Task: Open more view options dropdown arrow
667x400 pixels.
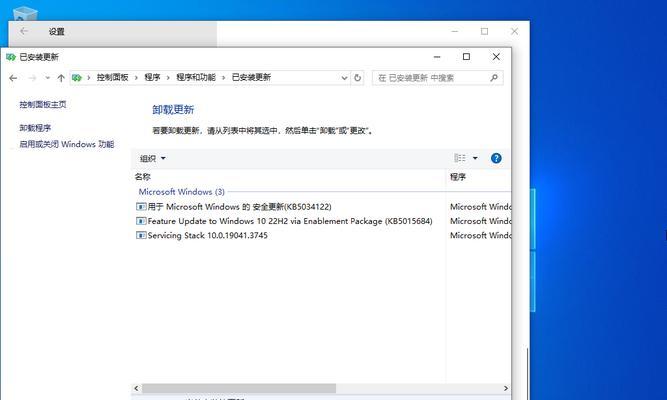Action: tap(475, 158)
